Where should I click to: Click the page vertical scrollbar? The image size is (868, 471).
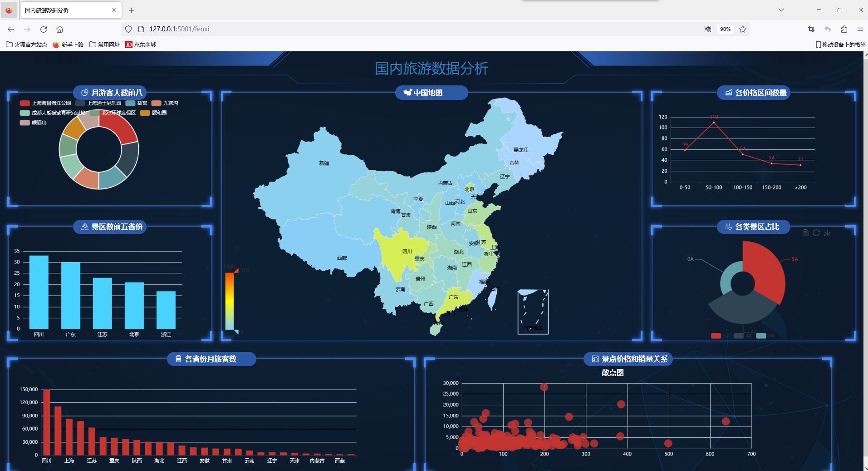[865, 261]
